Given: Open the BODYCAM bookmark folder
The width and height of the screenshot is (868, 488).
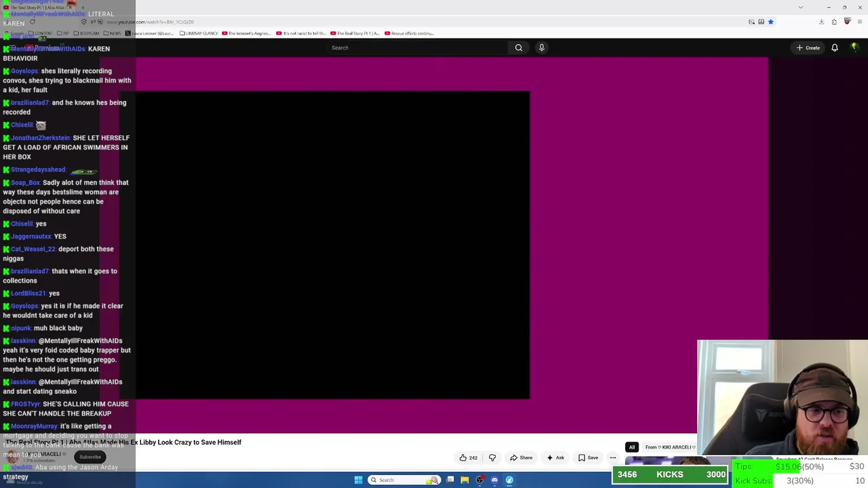Looking at the screenshot, I should [x=85, y=33].
